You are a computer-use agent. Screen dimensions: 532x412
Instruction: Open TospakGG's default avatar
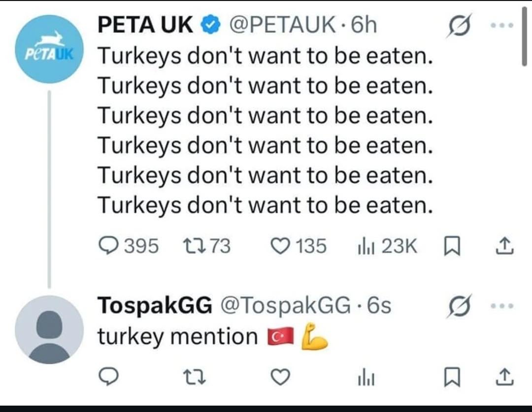[x=49, y=329]
